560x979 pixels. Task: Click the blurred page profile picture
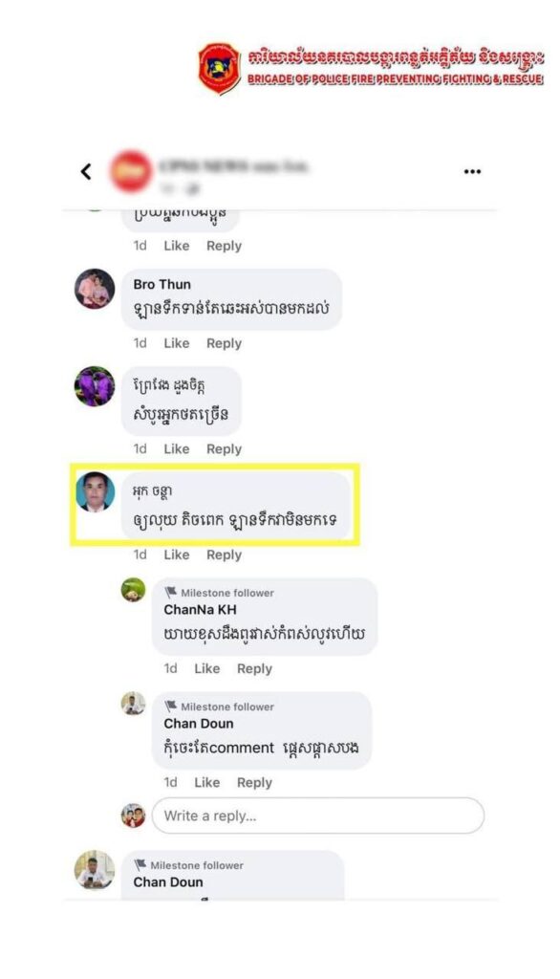(131, 171)
